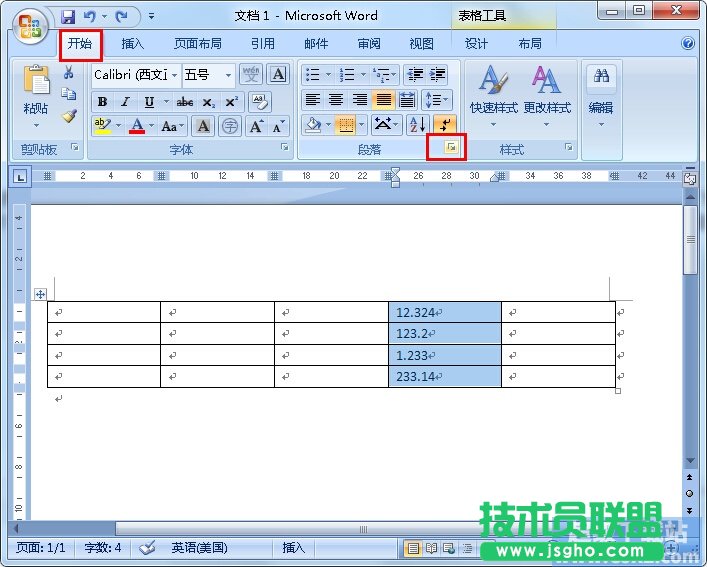
Task: Click the Save icon in quick access toolbar
Action: [x=68, y=16]
